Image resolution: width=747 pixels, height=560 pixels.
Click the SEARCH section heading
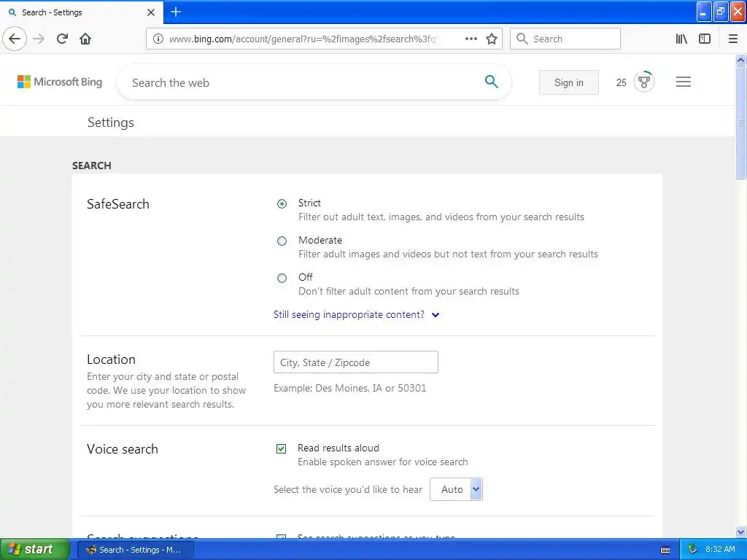pyautogui.click(x=91, y=166)
